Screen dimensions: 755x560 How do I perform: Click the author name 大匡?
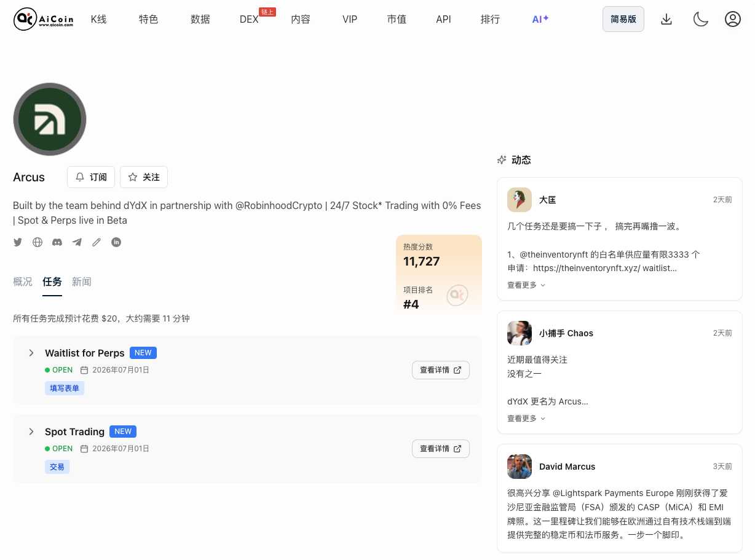click(x=548, y=200)
